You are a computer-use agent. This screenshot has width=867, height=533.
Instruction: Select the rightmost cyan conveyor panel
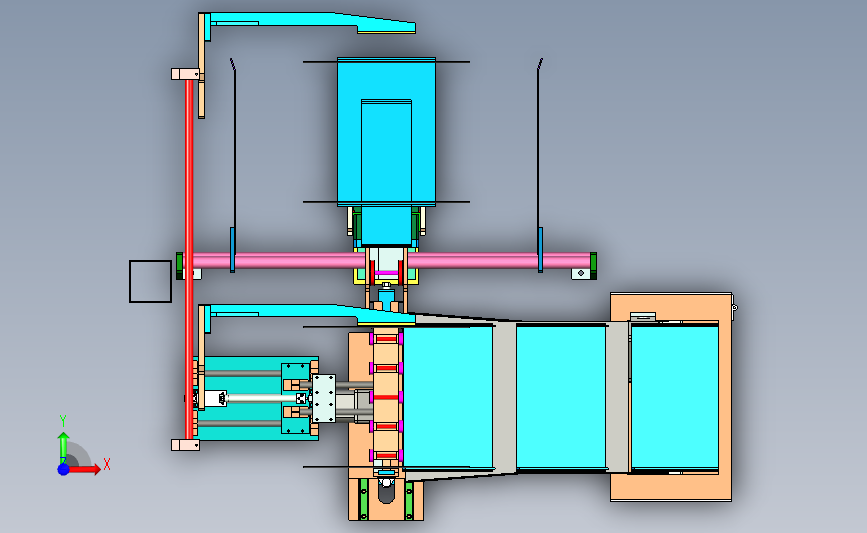(675, 398)
